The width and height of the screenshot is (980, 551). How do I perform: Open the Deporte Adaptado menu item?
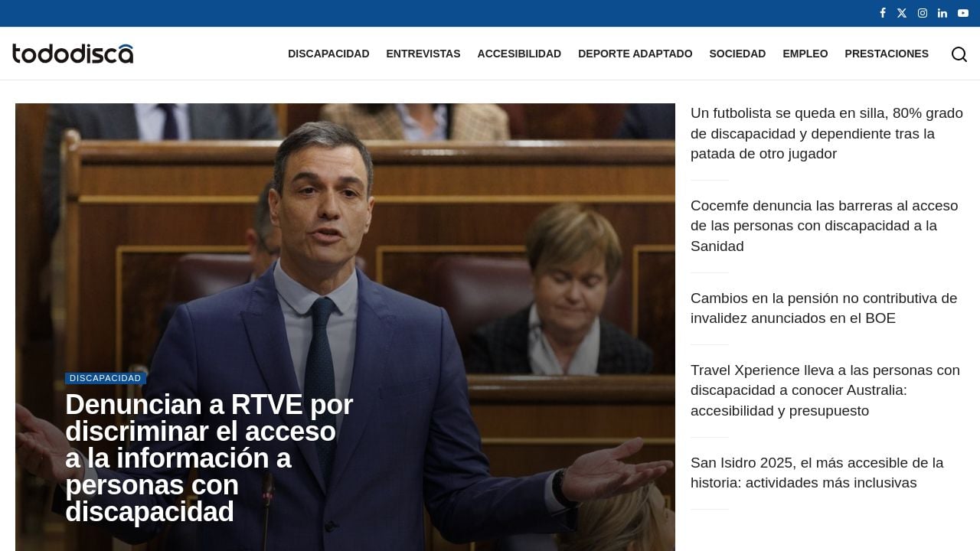[635, 54]
